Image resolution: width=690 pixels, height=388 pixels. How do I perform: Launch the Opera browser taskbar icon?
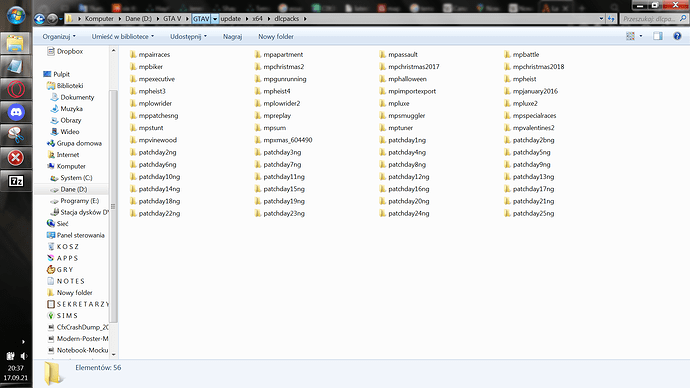(16, 89)
